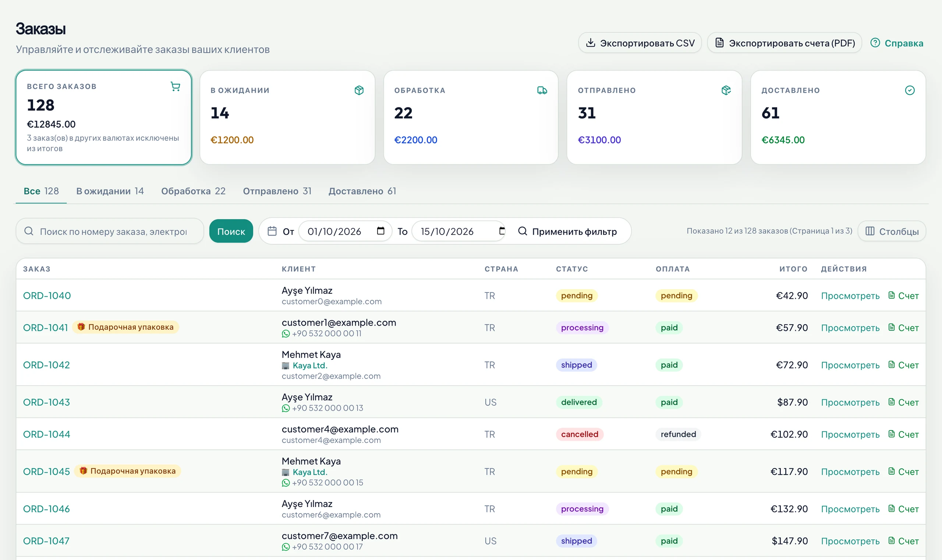Switch to the В ожидании 14 tab

click(x=110, y=191)
